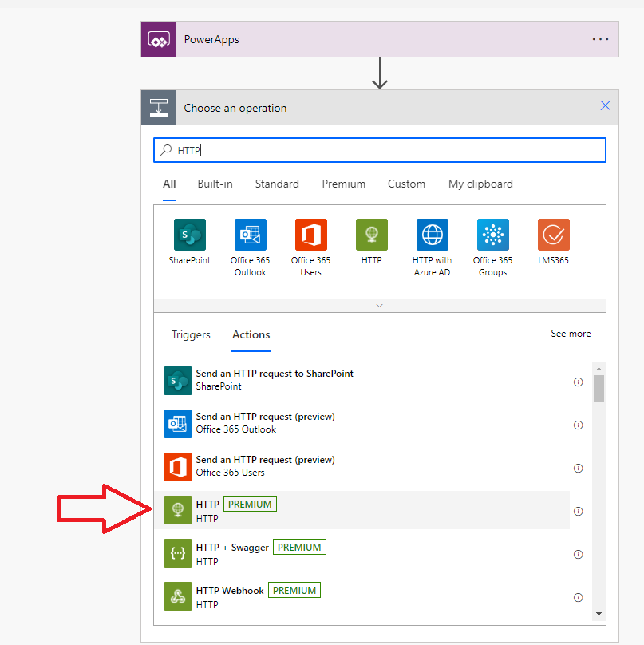Show info for Send HTTP request to SharePoint
Screen dimensions: 644x645
click(x=579, y=382)
